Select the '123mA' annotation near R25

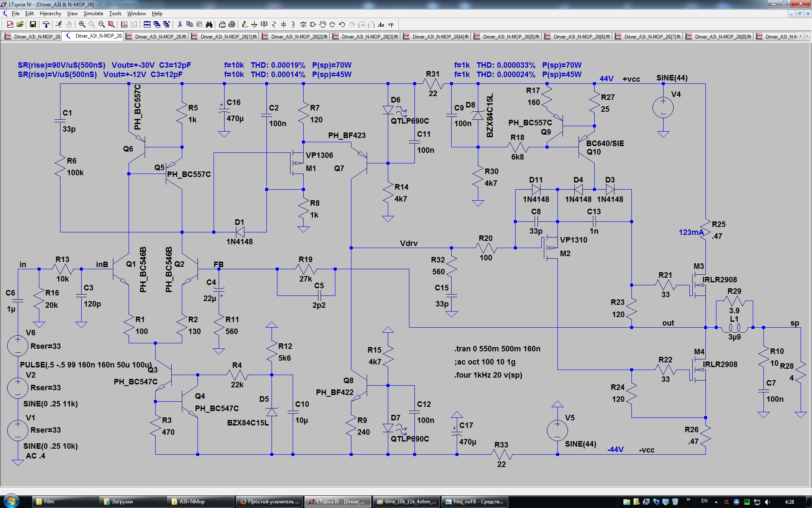691,232
